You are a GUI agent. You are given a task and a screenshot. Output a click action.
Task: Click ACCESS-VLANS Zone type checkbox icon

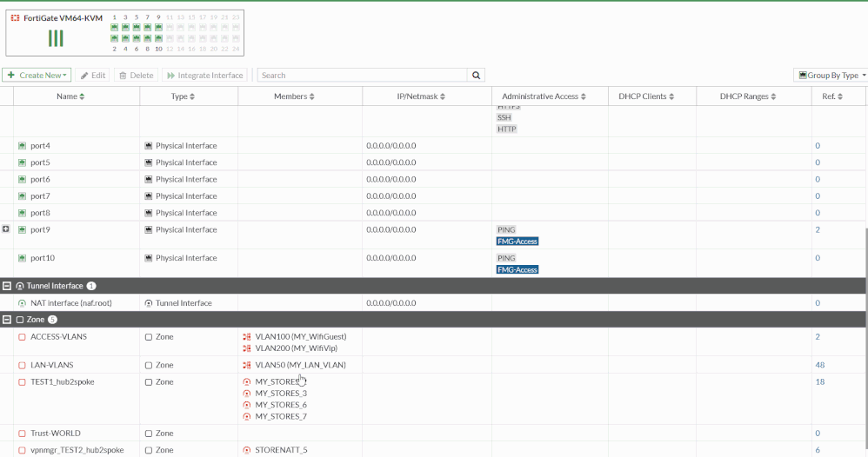(x=149, y=337)
